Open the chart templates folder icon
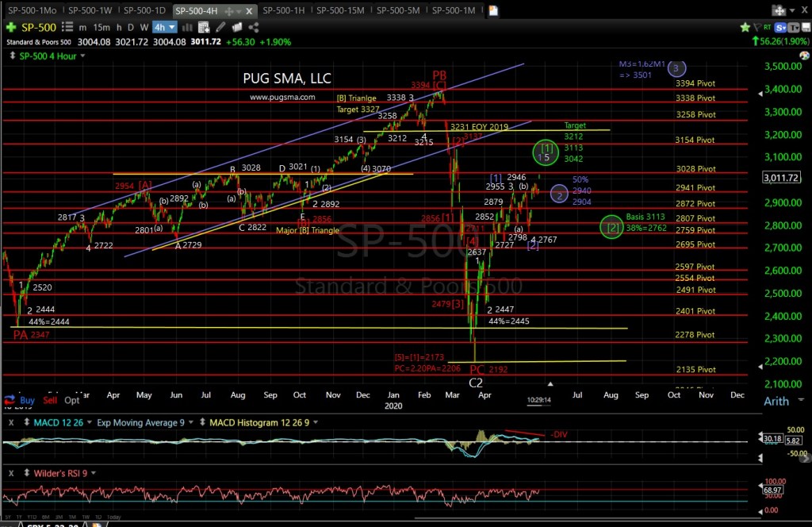The width and height of the screenshot is (812, 527). click(237, 28)
